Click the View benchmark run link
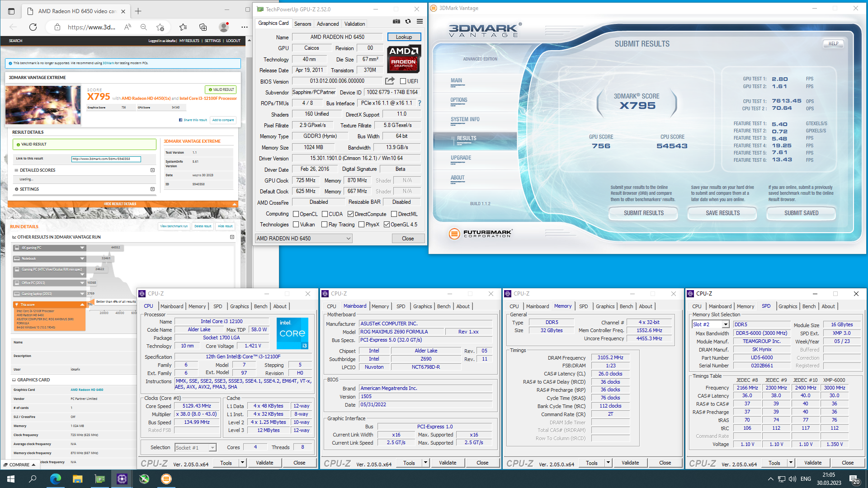Image resolution: width=868 pixels, height=488 pixels. pyautogui.click(x=174, y=226)
